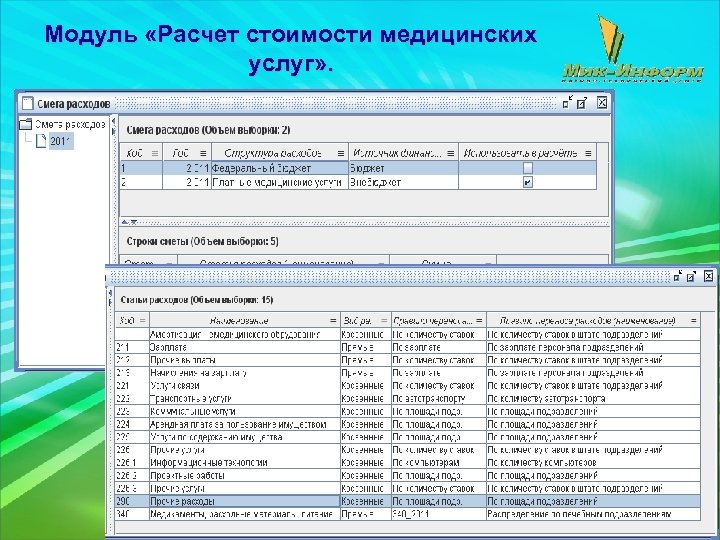Select the Федеральный бюджет cell
Image resolution: width=720 pixels, height=540 pixels.
(x=280, y=168)
